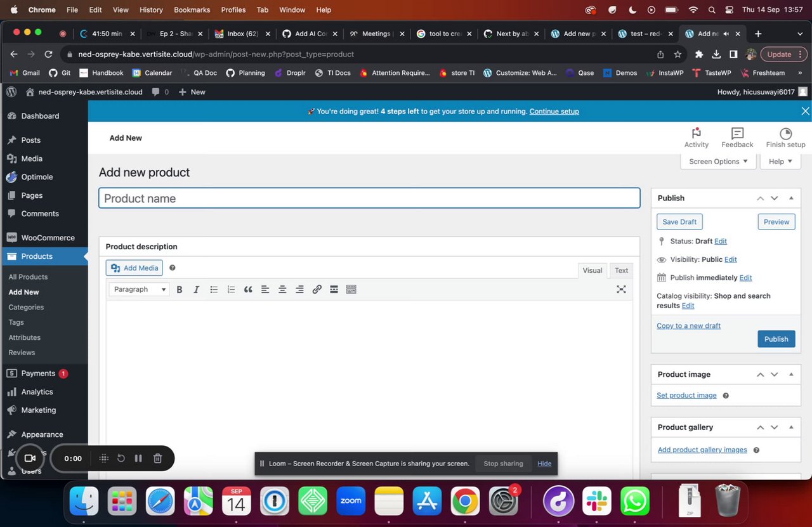Click Add product gallery images link
This screenshot has width=812, height=527.
click(x=702, y=450)
